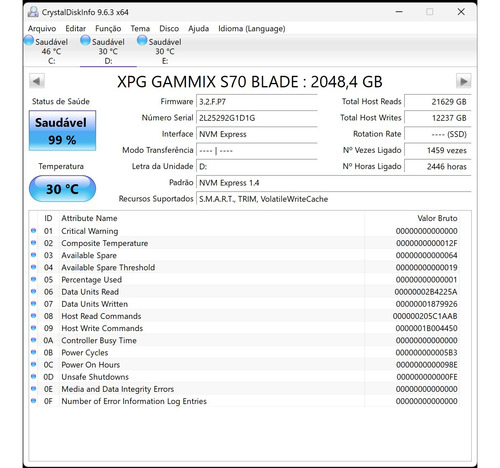Screen dimensions: 500x468
Task: Click Nº Horas Ligado value 2446 horas
Action: coord(438,166)
